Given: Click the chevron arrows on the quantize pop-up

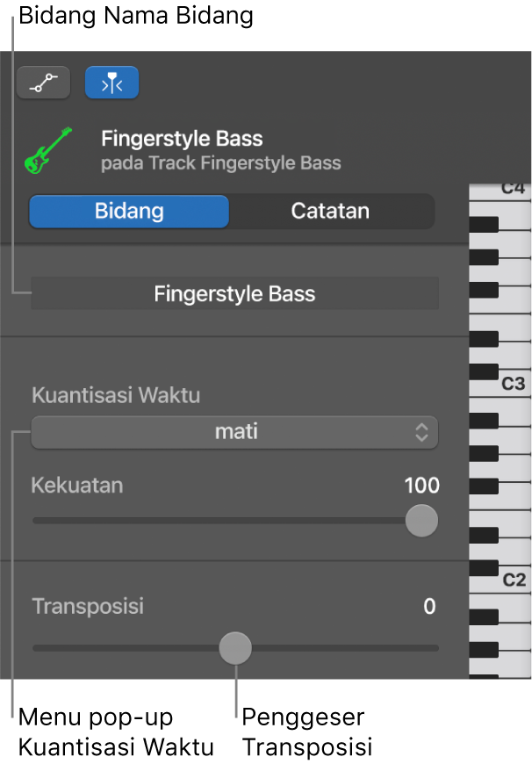Looking at the screenshot, I should point(421,432).
